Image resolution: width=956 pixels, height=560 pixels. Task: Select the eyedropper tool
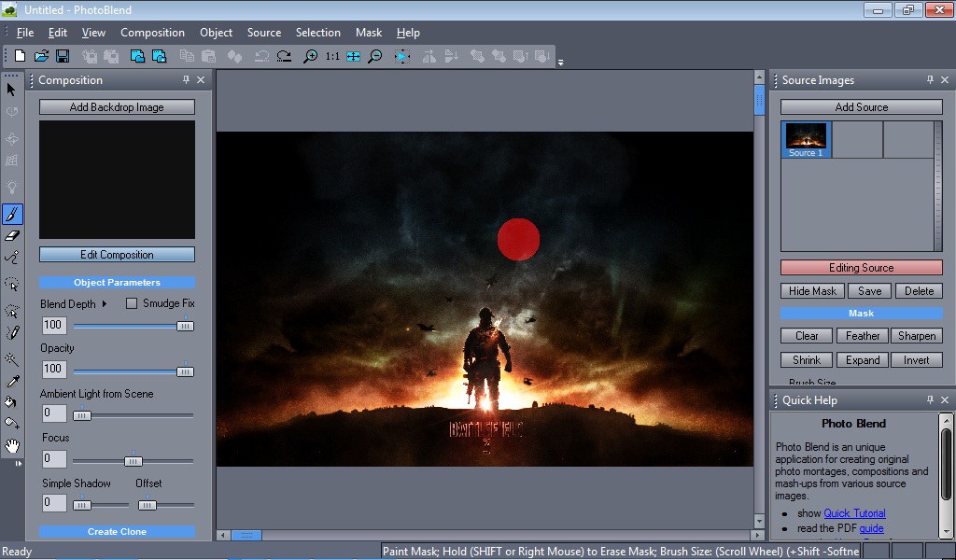pyautogui.click(x=12, y=382)
